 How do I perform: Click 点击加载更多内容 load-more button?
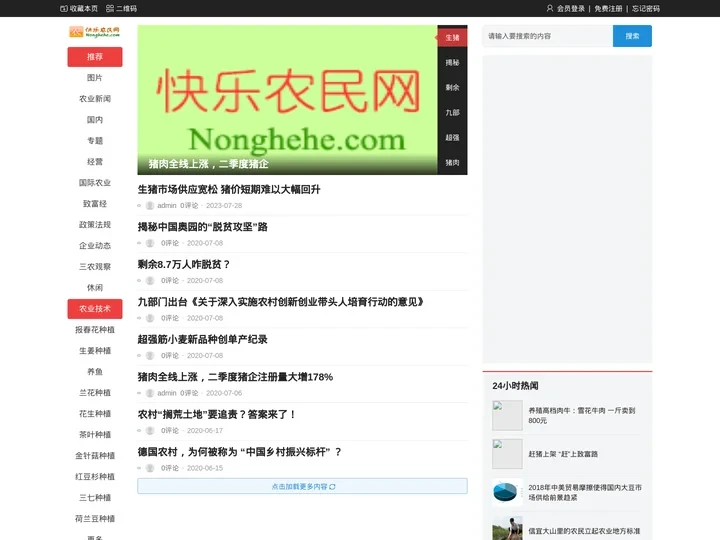click(302, 487)
